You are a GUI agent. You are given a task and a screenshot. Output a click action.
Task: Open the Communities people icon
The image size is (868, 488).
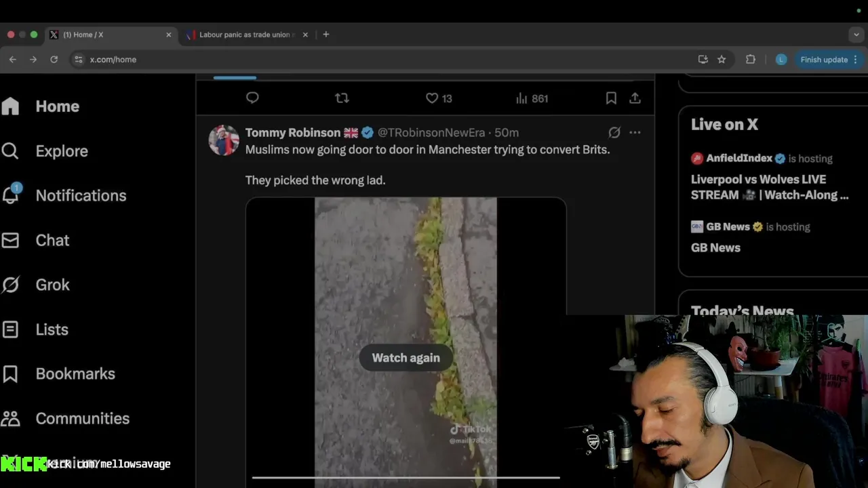click(x=10, y=418)
